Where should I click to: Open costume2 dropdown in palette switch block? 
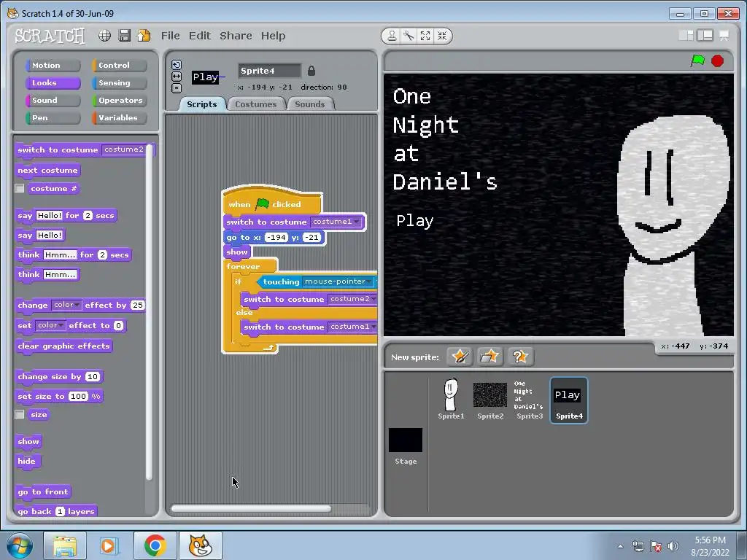pos(125,149)
